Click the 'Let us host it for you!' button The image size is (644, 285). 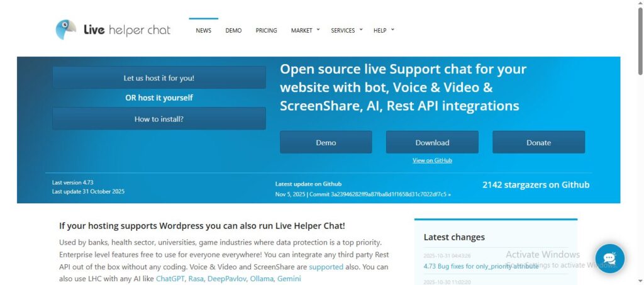tap(158, 78)
